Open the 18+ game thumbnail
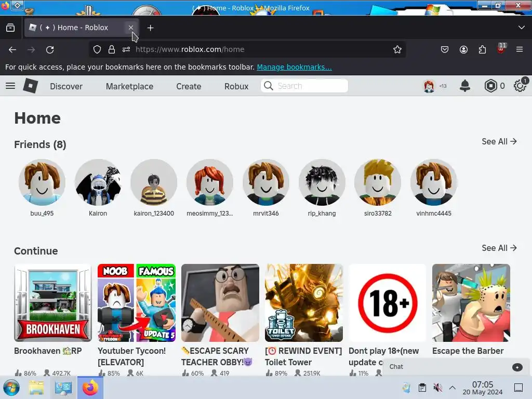This screenshot has height=399, width=532. (x=388, y=303)
